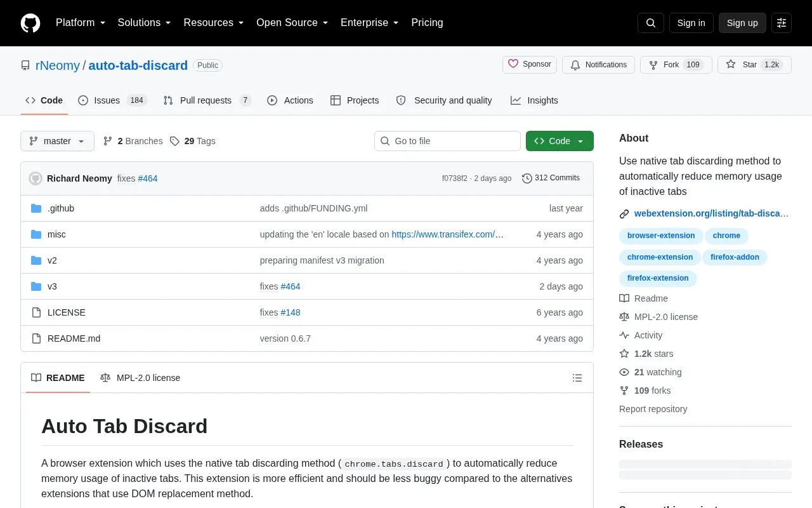Click the branch icon next to 2 Branches
The width and height of the screenshot is (812, 508).
click(108, 141)
